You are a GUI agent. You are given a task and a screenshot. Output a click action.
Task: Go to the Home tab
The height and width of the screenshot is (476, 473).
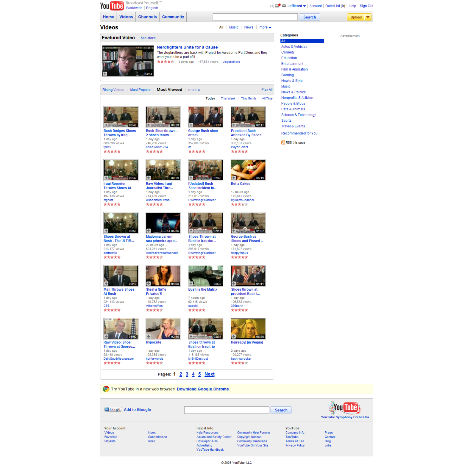(109, 17)
